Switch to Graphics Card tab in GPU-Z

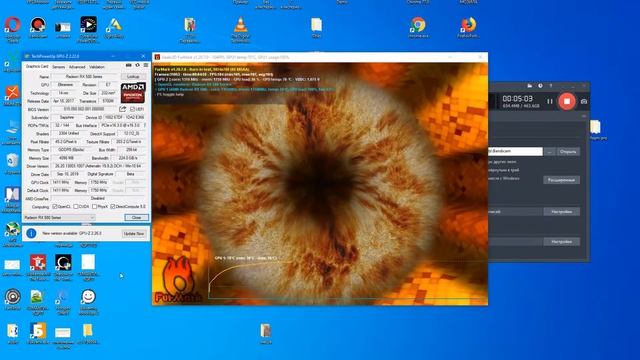point(37,67)
